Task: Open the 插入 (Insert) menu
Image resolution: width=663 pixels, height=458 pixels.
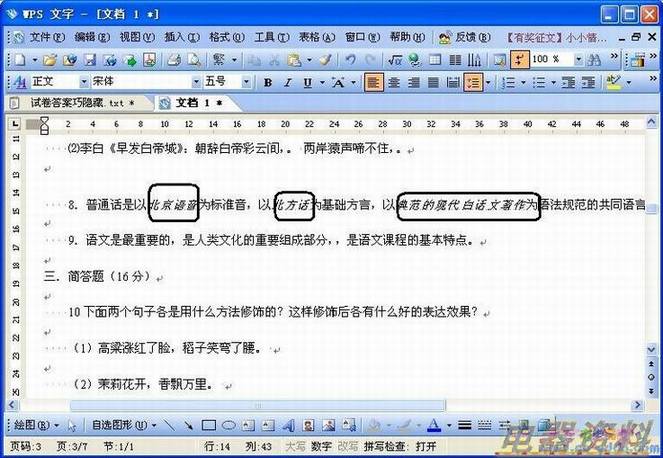Action: click(x=181, y=36)
